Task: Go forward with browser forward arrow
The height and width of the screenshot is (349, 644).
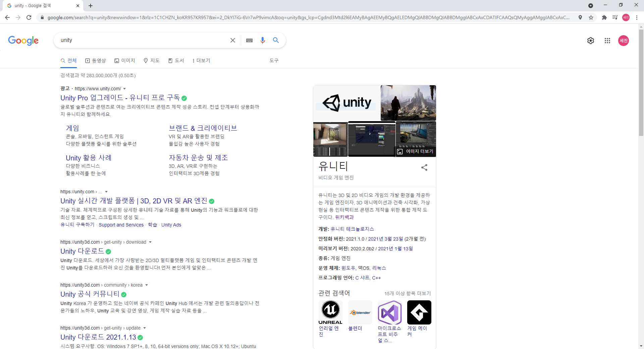Action: tap(18, 17)
